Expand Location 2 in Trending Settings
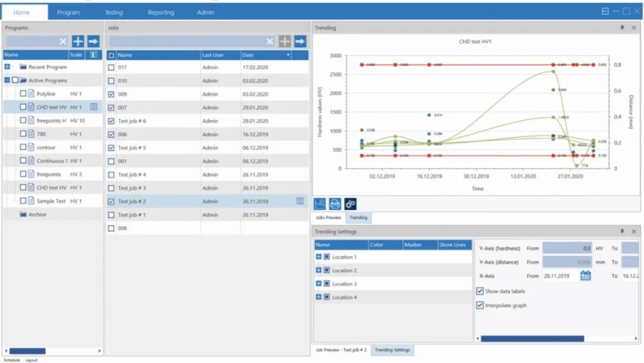The width and height of the screenshot is (644, 363). [318, 270]
